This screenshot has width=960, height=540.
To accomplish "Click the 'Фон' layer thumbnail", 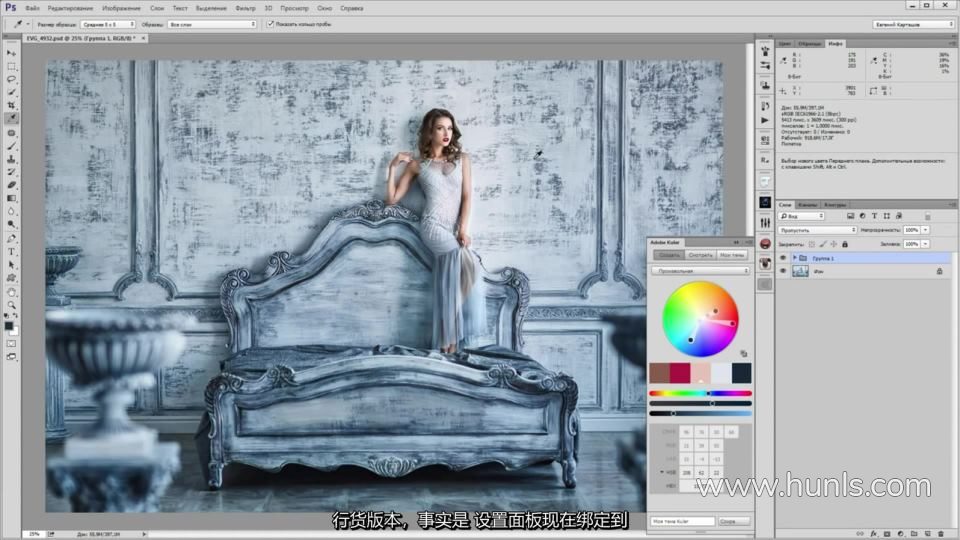I will pyautogui.click(x=800, y=270).
